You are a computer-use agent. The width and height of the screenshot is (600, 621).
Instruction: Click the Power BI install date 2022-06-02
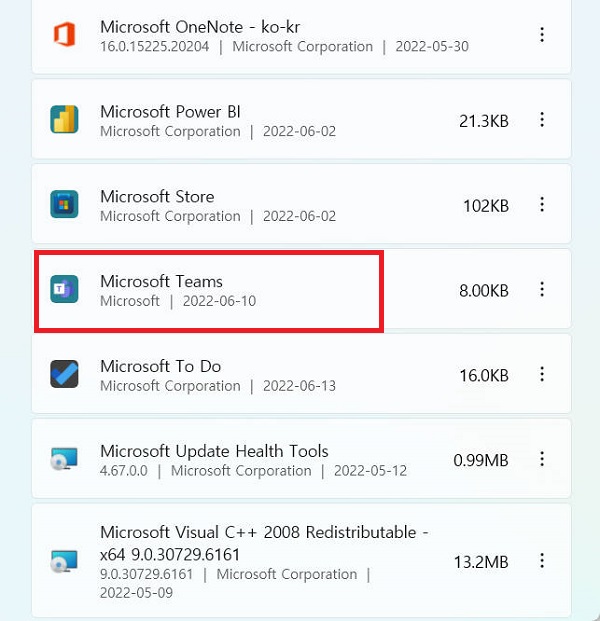pyautogui.click(x=299, y=131)
